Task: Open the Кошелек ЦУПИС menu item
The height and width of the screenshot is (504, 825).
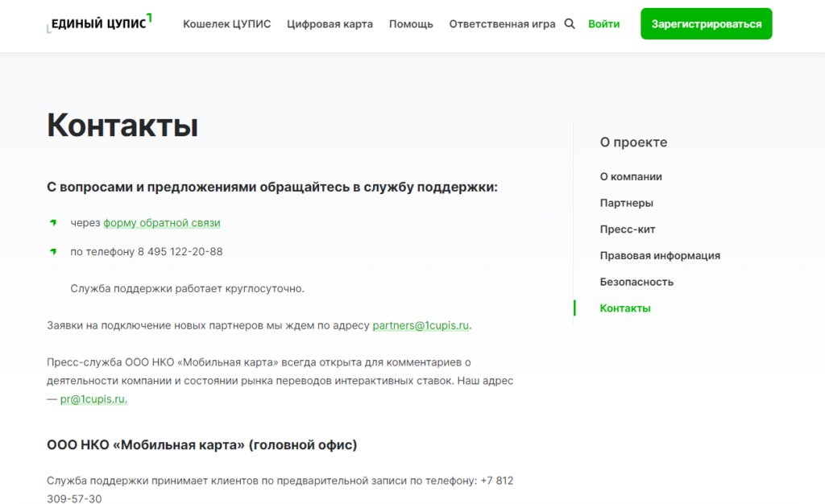Action: [x=226, y=24]
